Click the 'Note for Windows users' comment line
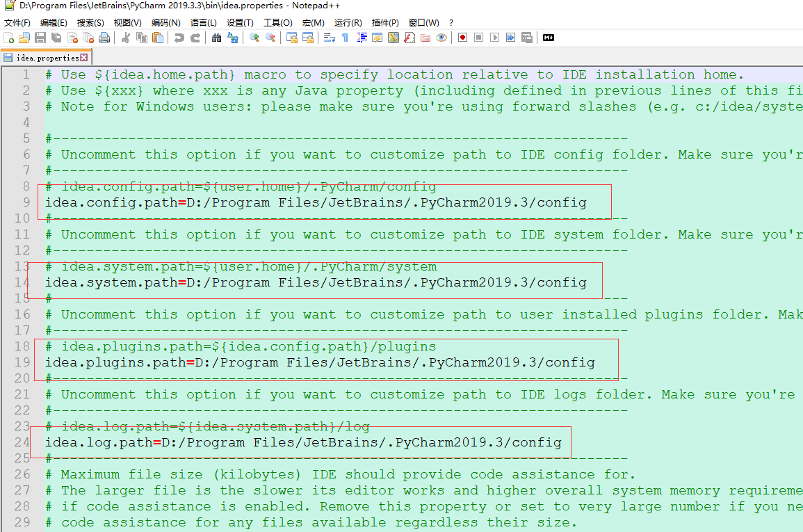The height and width of the screenshot is (532, 803). click(423, 106)
